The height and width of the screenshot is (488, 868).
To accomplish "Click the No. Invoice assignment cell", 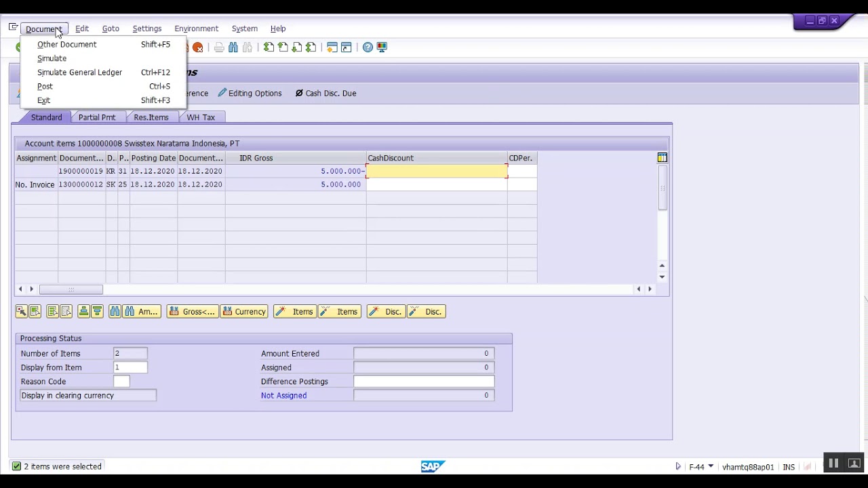I will [36, 184].
